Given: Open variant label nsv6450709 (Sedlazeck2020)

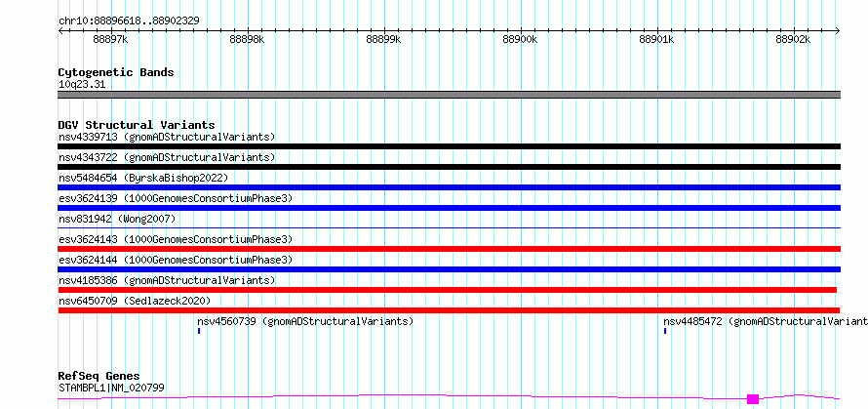Looking at the screenshot, I should 135,301.
